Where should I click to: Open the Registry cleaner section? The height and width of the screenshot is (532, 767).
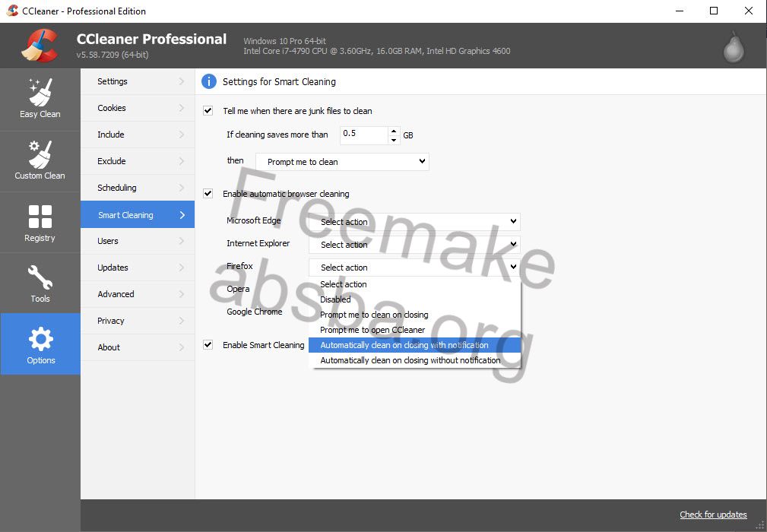40,223
